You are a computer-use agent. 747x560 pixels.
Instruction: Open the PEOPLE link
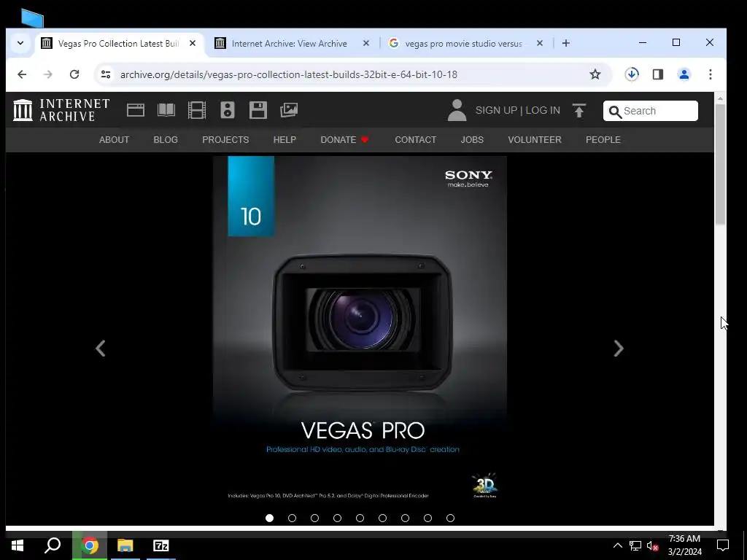coord(603,140)
